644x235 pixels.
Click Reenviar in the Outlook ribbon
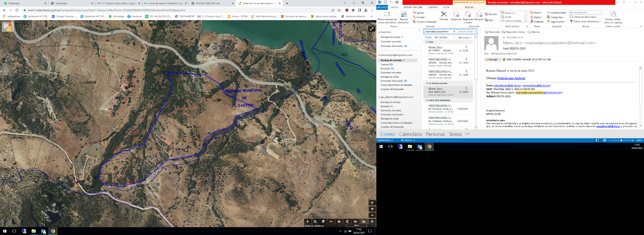tap(479, 16)
